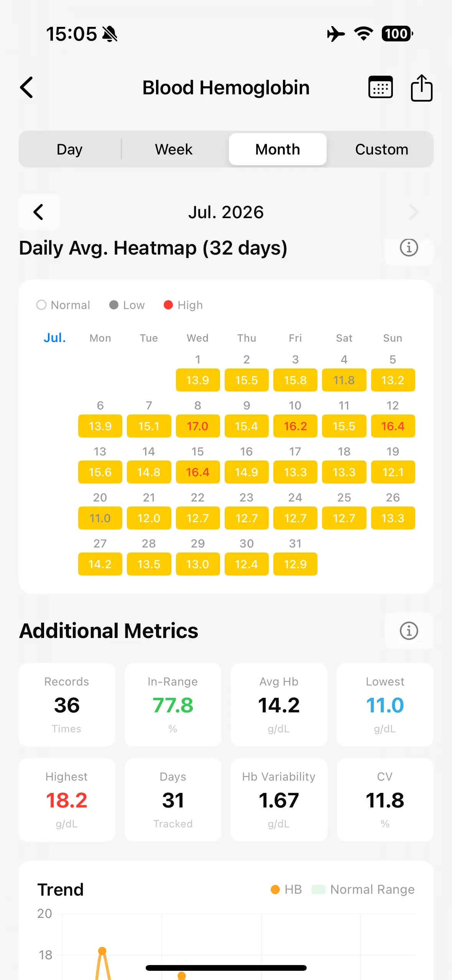Switch to the Week tab

click(174, 149)
